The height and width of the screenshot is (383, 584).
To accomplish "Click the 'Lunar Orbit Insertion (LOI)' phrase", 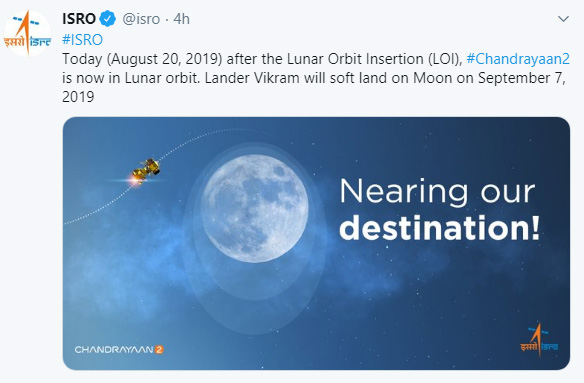I will (x=374, y=59).
